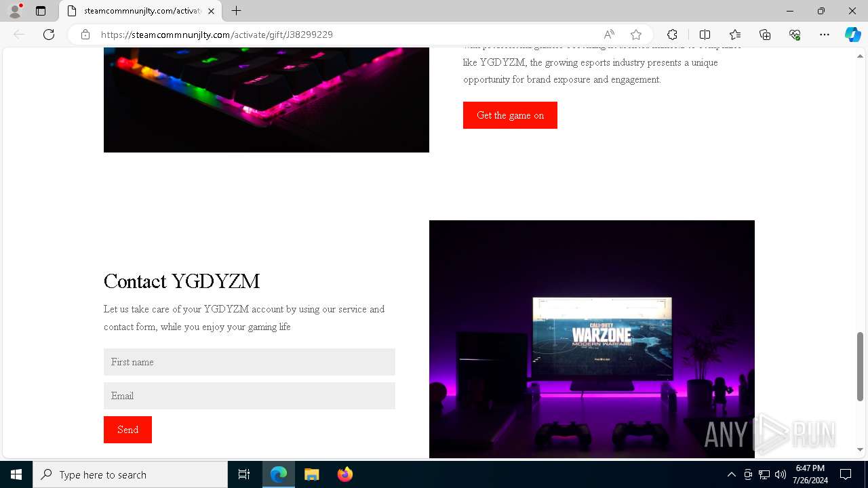Open the Favorites list
The width and height of the screenshot is (868, 488).
735,35
